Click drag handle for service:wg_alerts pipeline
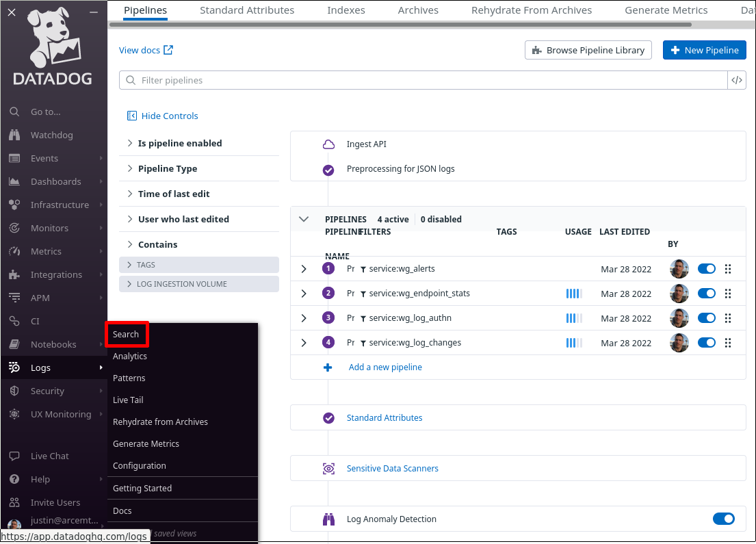The height and width of the screenshot is (544, 756). [x=728, y=269]
